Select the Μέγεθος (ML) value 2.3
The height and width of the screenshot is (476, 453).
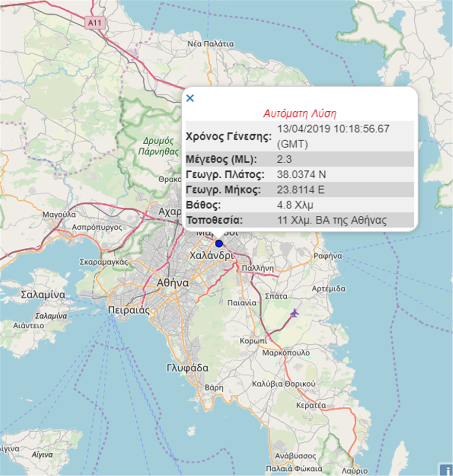(x=284, y=159)
